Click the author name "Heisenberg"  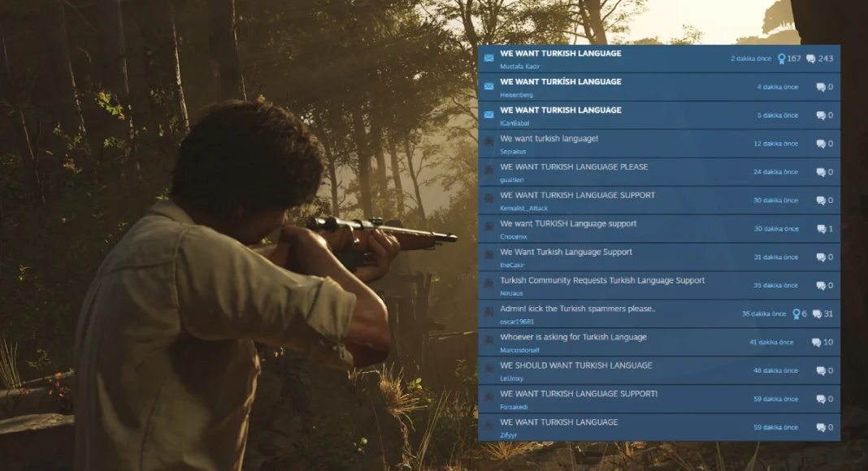[x=516, y=95]
